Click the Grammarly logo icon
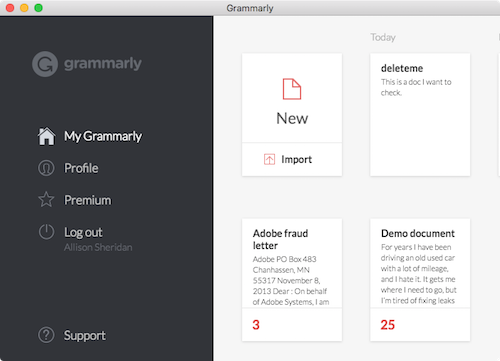 click(x=45, y=64)
